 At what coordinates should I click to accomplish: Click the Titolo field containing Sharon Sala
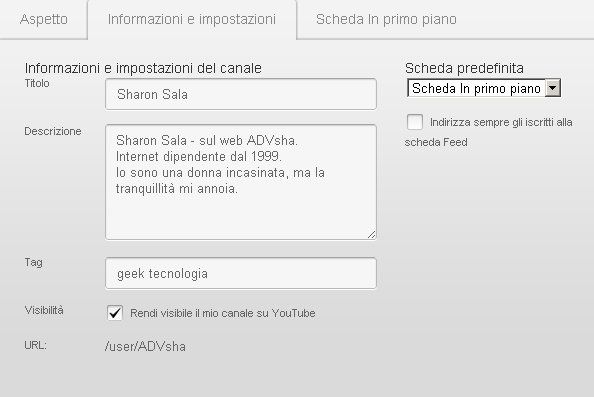(x=241, y=94)
